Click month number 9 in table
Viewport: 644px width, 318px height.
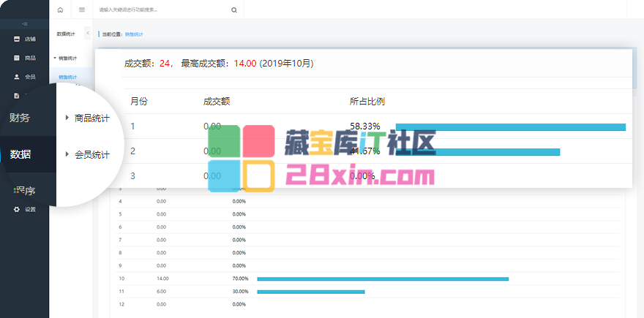coord(120,265)
